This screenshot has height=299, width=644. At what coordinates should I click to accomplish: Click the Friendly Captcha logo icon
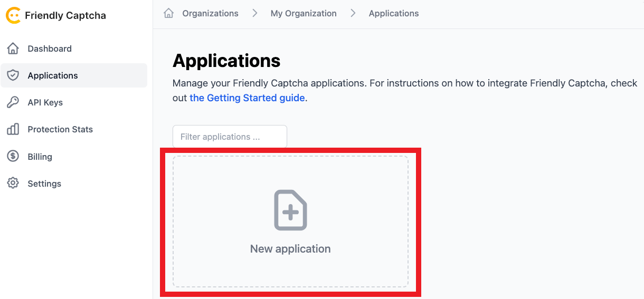[x=13, y=15]
